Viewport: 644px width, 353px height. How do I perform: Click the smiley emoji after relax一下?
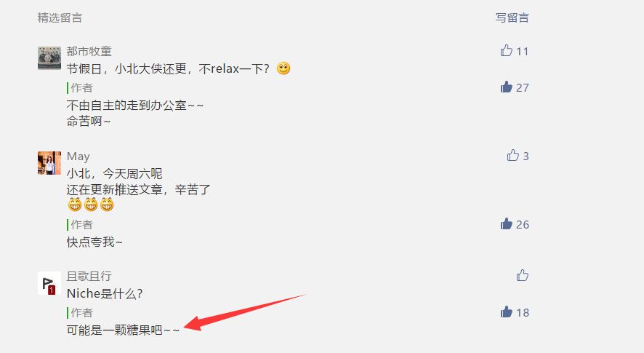click(x=283, y=68)
